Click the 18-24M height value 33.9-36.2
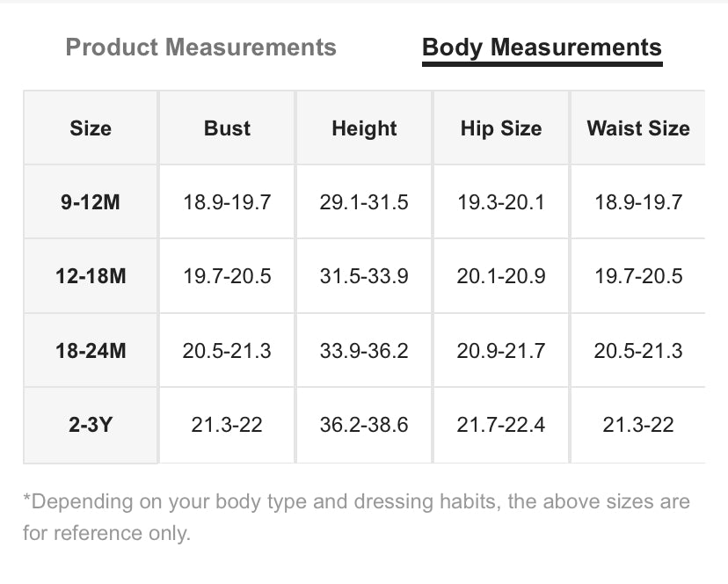This screenshot has height=584, width=728. (364, 350)
